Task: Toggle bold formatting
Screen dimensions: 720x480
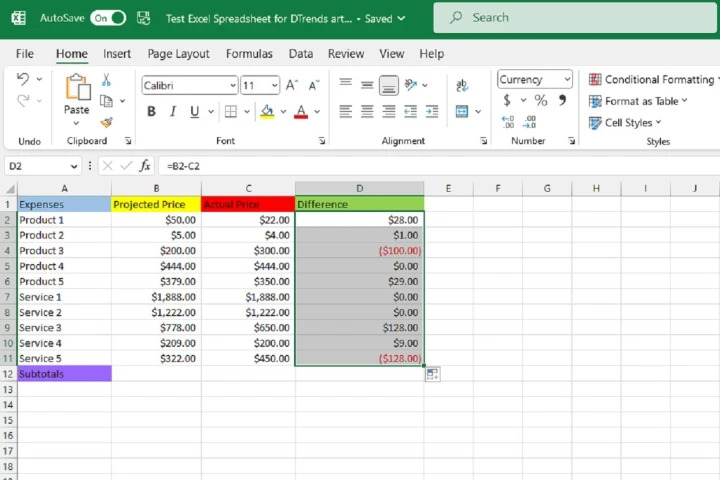Action: [152, 112]
